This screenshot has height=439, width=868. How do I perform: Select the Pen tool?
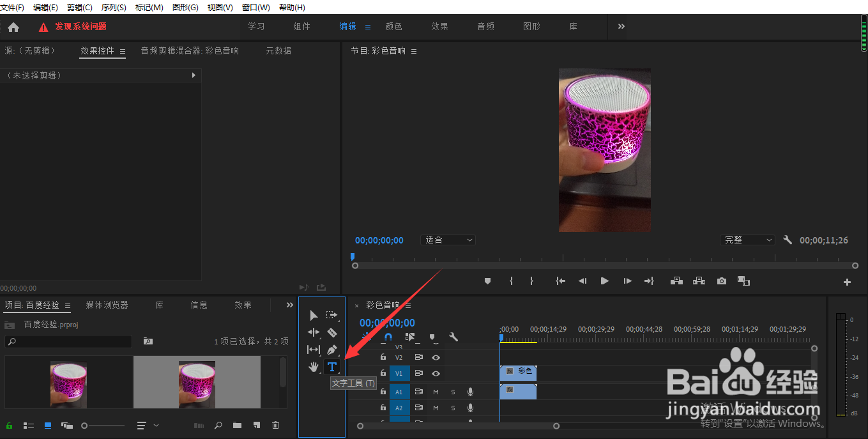click(x=331, y=350)
